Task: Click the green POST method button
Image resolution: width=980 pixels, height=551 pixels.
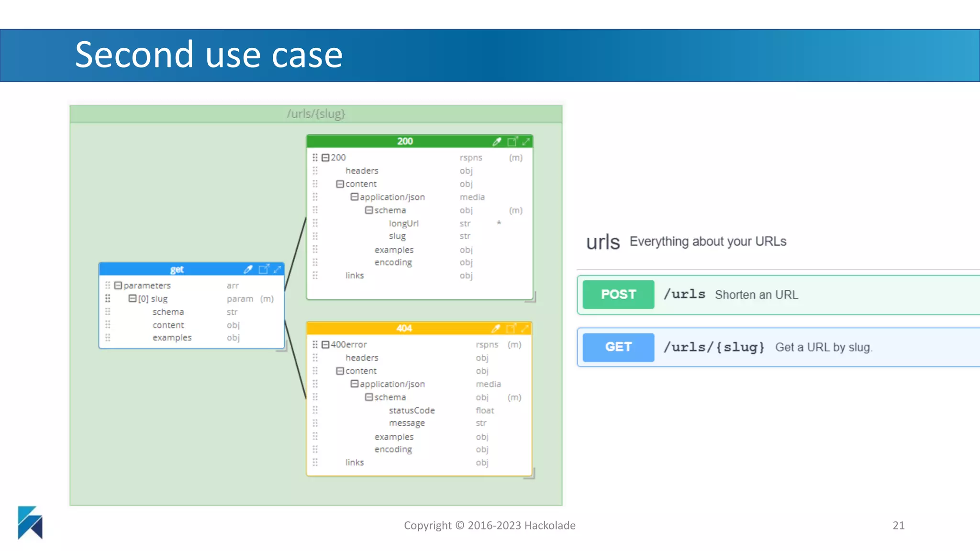Action: coord(618,295)
